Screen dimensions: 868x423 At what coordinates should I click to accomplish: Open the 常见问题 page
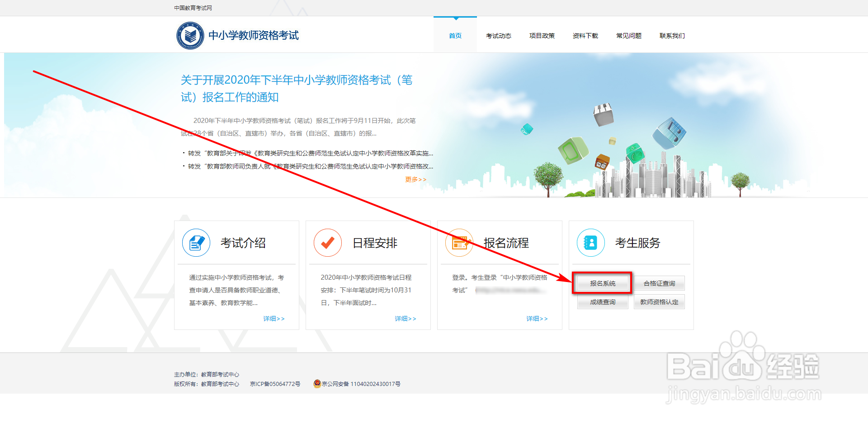click(628, 36)
